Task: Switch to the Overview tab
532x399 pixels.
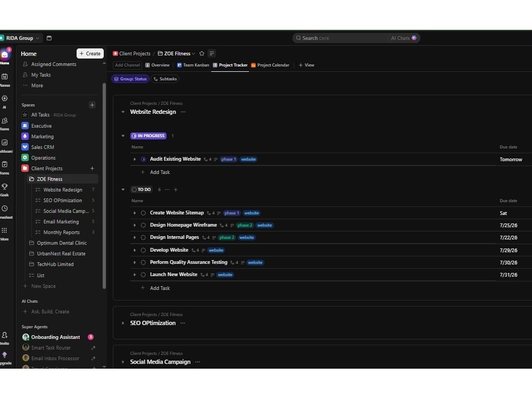Action: click(157, 65)
